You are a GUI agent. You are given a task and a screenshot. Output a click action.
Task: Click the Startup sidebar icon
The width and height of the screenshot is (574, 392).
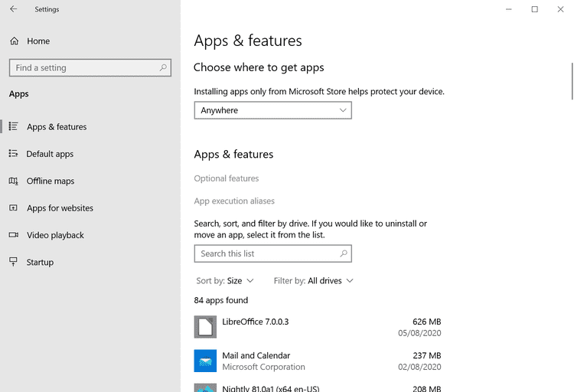point(14,262)
